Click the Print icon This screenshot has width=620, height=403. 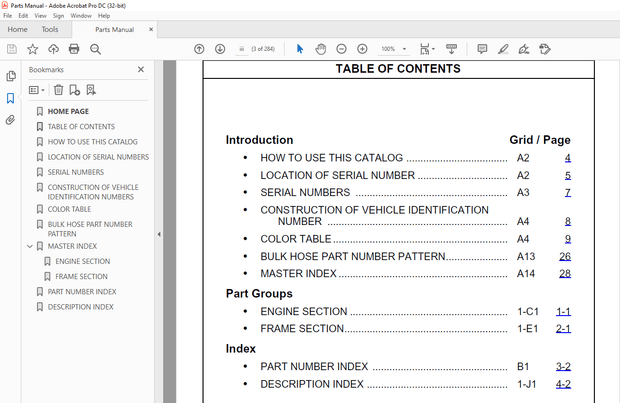[x=74, y=49]
